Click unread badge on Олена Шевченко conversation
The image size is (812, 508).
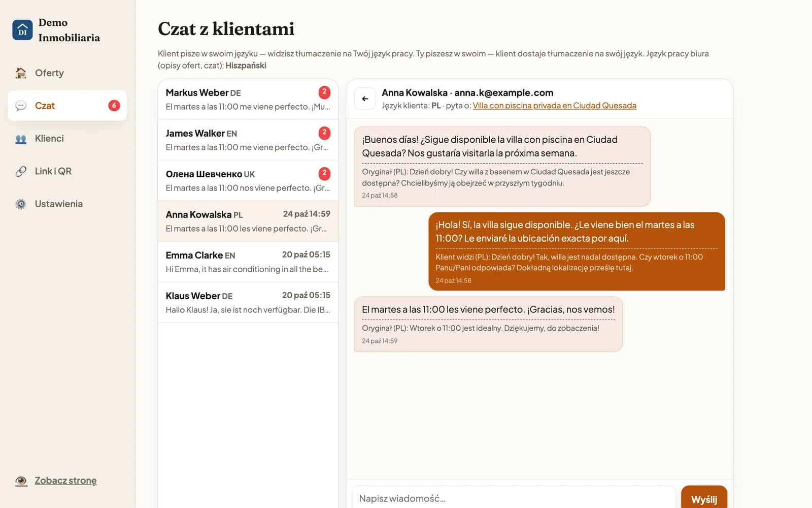[324, 174]
